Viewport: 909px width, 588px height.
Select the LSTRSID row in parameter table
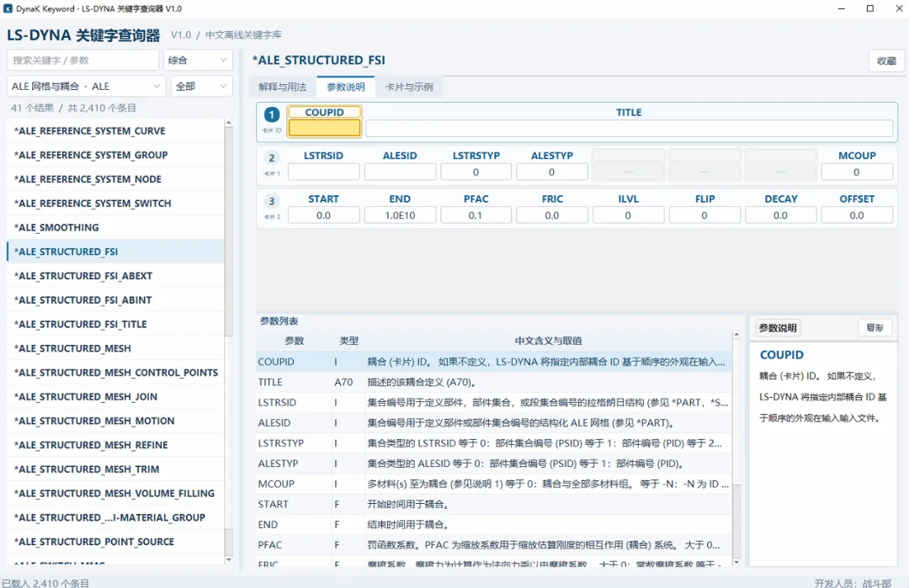(494, 403)
